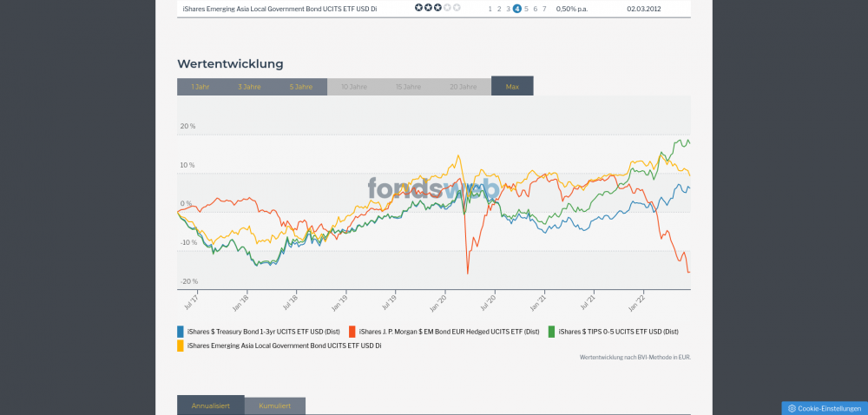This screenshot has height=415, width=868.
Task: Click the gear icon in Cookie-Einstellungen
Action: pyautogui.click(x=792, y=408)
